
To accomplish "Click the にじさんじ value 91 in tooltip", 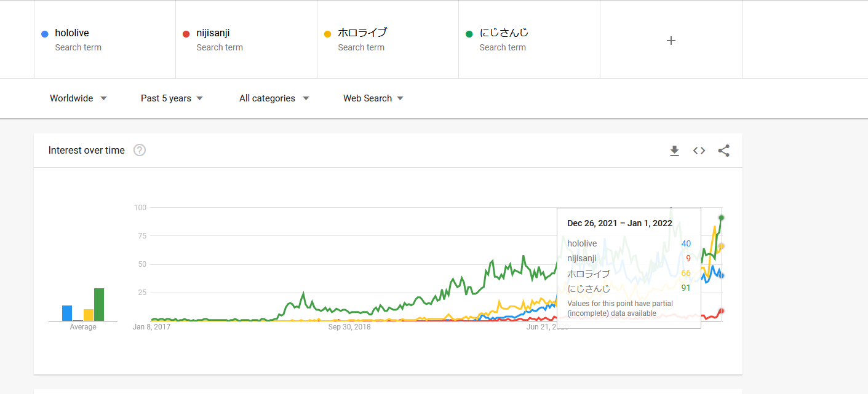I will tap(686, 288).
